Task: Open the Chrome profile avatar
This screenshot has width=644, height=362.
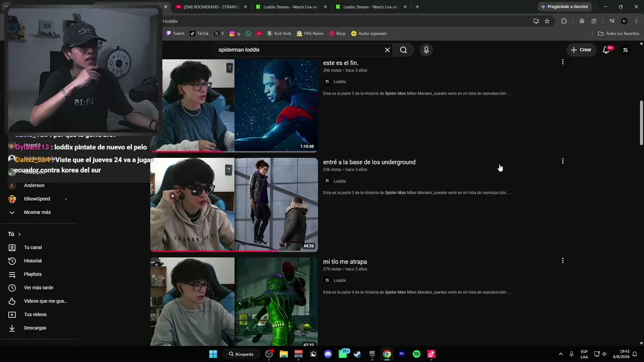Action: 624,21
